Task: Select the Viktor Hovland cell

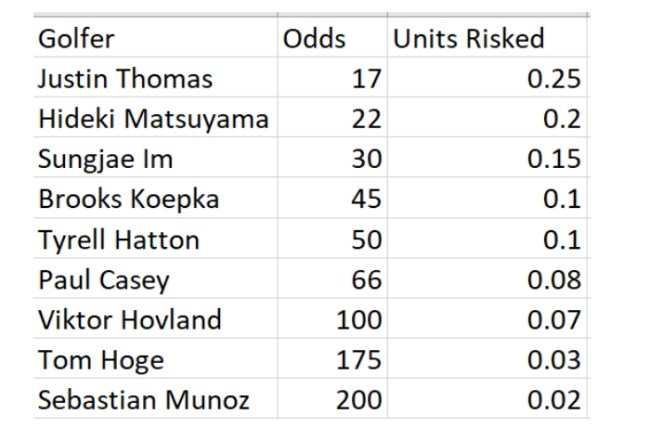Action: (129, 320)
